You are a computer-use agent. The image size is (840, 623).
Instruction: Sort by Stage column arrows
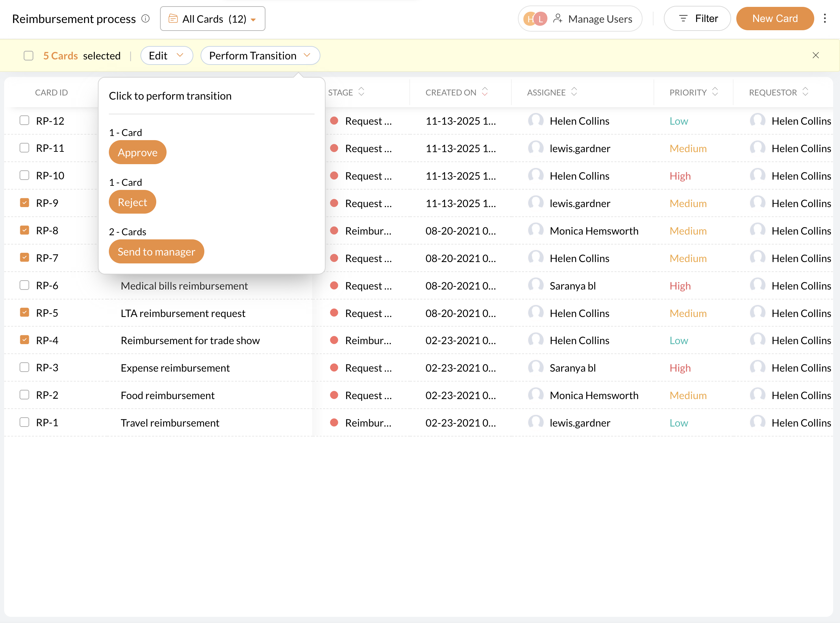coord(361,92)
